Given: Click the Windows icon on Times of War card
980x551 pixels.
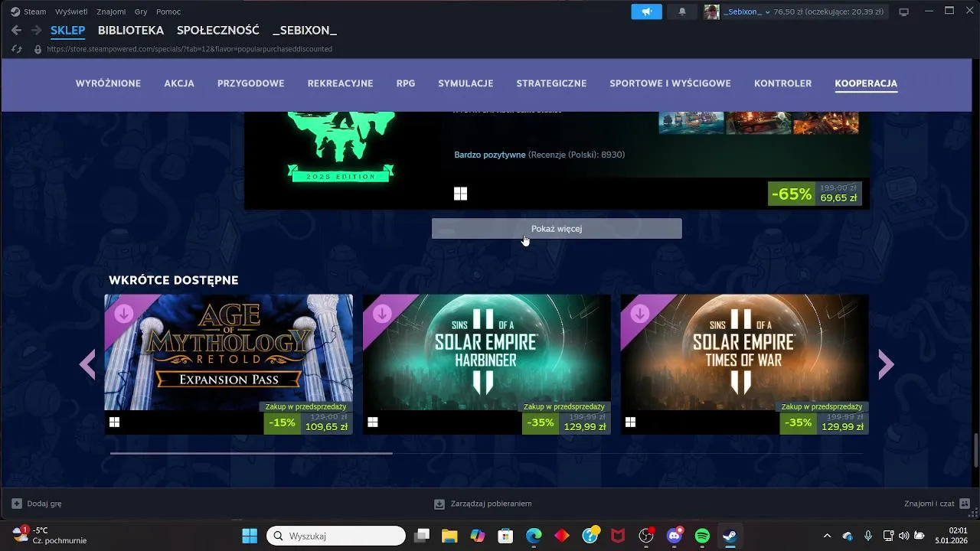Looking at the screenshot, I should 631,422.
